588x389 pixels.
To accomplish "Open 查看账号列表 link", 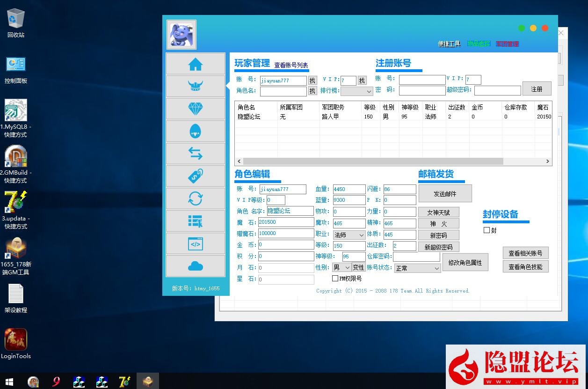I will tap(291, 66).
